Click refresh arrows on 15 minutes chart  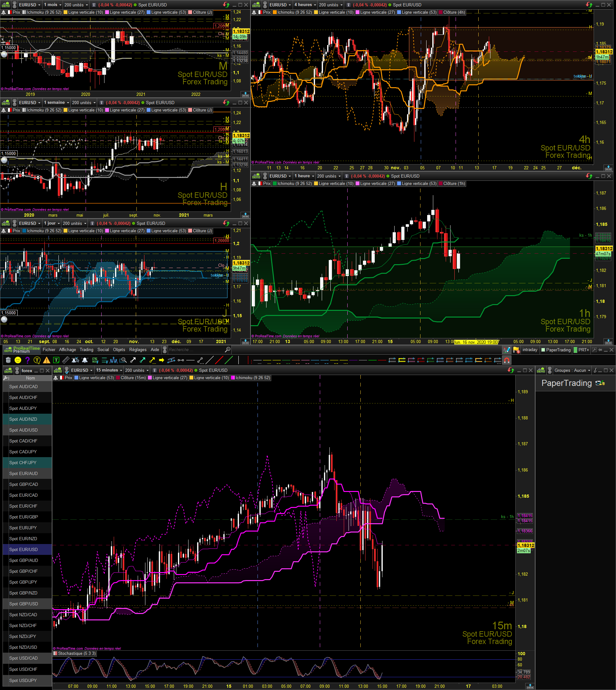(x=511, y=370)
